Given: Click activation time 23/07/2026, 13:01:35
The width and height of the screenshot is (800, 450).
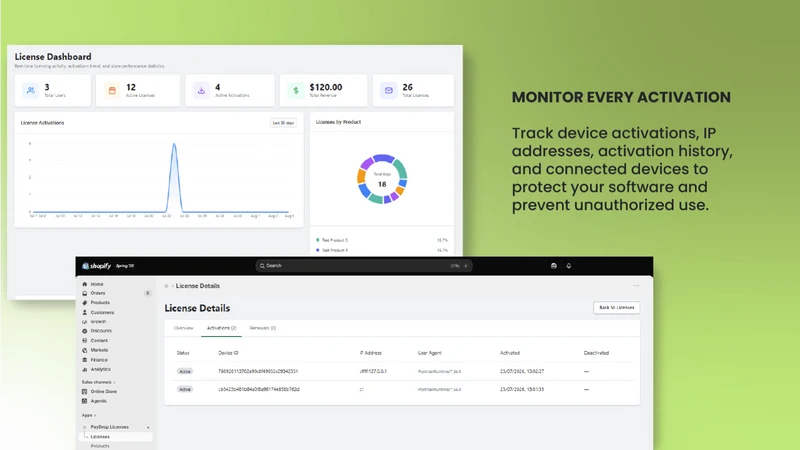Looking at the screenshot, I should (x=522, y=389).
